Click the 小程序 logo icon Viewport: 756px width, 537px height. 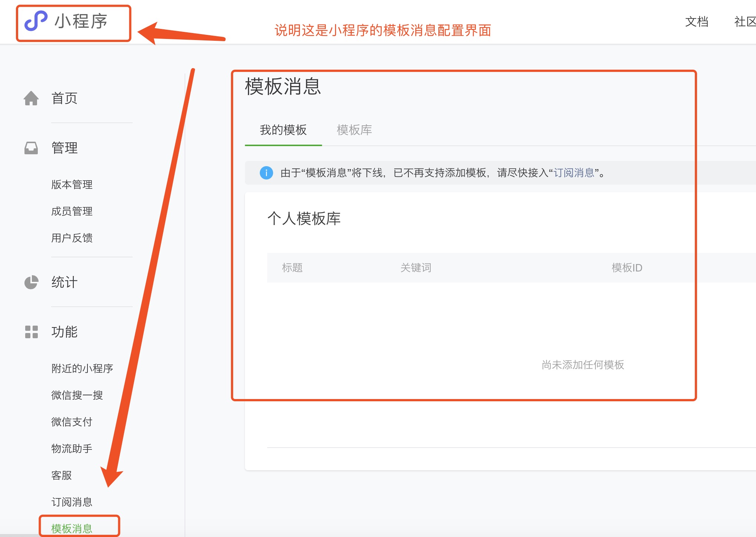pyautogui.click(x=36, y=21)
